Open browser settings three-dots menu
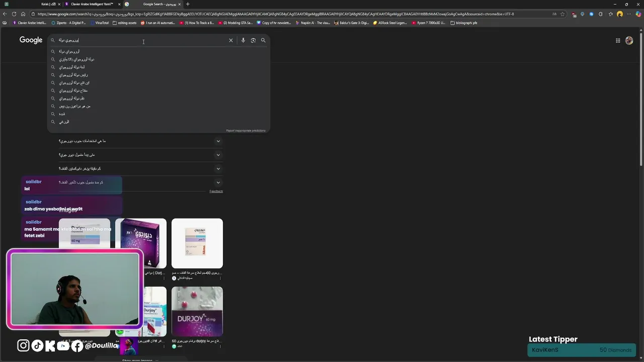644x362 pixels. tap(629, 14)
